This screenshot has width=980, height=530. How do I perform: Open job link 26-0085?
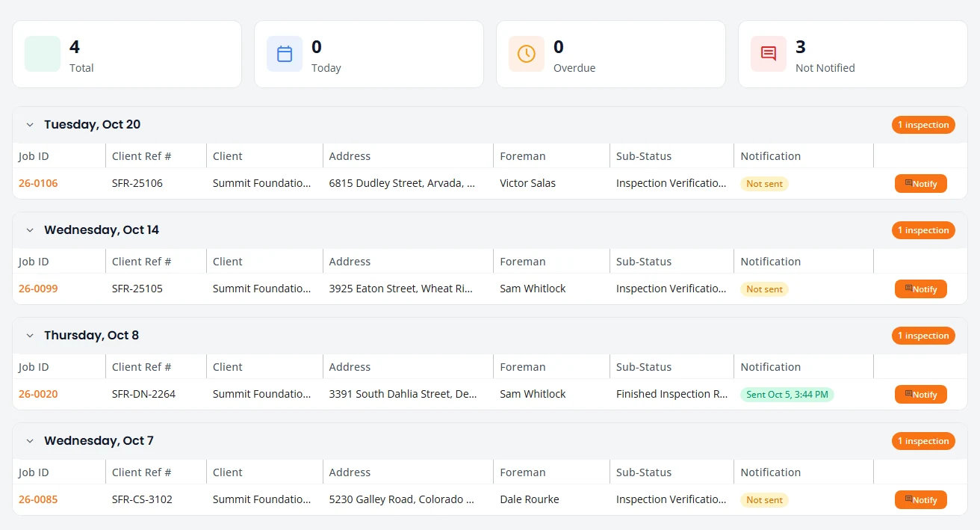click(x=38, y=499)
